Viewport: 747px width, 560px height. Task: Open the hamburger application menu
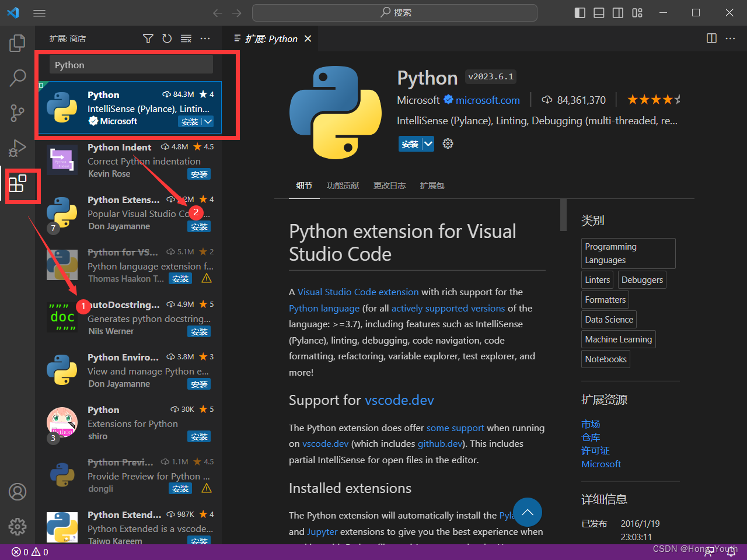tap(39, 13)
